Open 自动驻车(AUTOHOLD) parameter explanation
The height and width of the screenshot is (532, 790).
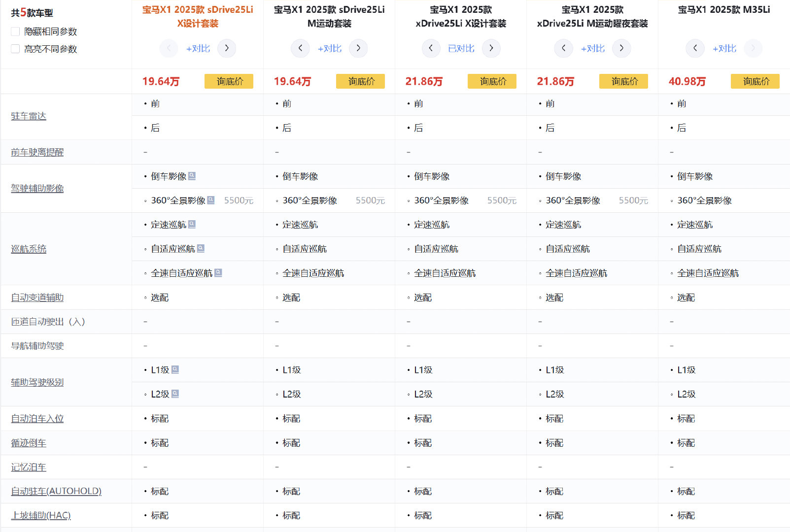(x=56, y=491)
